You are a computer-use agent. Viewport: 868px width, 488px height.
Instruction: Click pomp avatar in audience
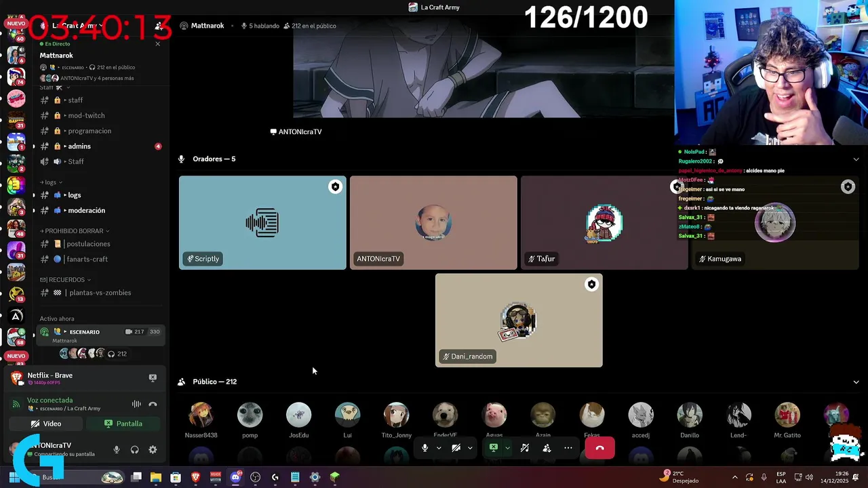(x=250, y=415)
